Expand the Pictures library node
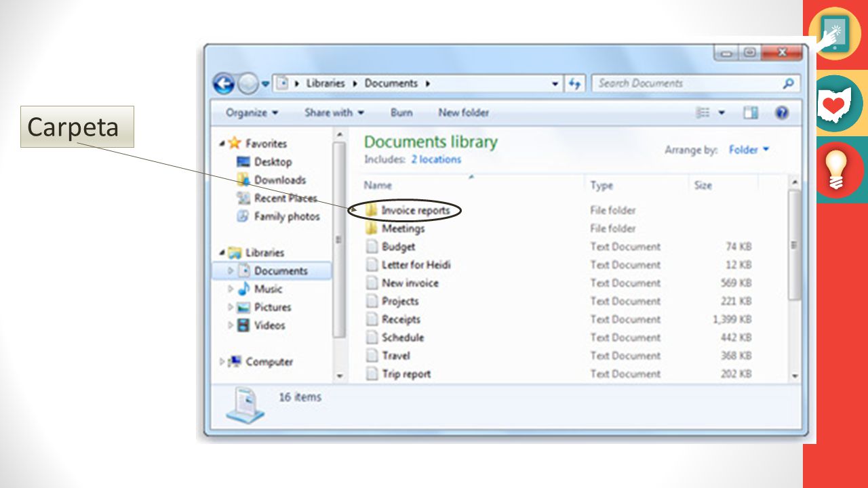 click(x=231, y=308)
